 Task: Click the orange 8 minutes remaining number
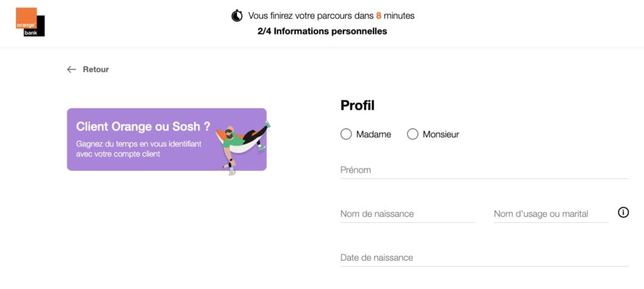(379, 16)
